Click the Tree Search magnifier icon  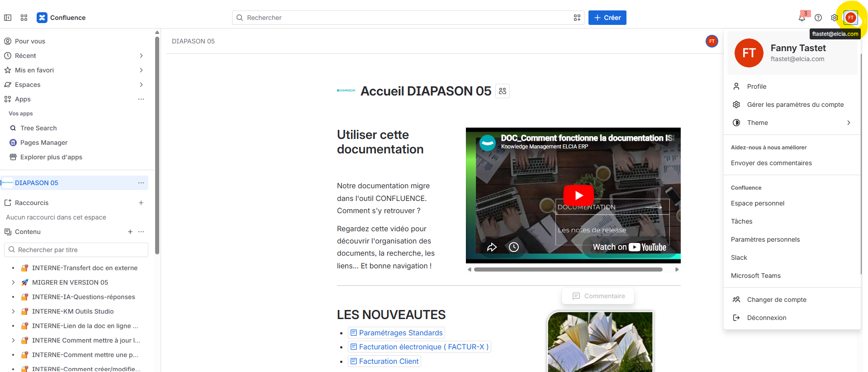click(x=13, y=128)
